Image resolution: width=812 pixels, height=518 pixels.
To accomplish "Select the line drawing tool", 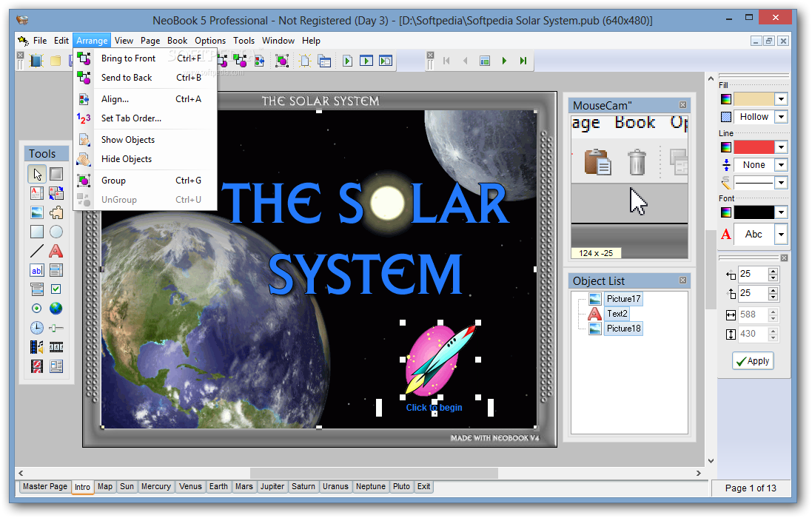I will click(x=37, y=251).
